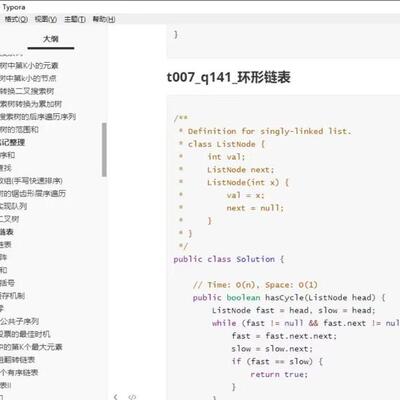Image resolution: width=400 pixels, height=400 pixels.
Task: Click the line 'if (fast == slow) {'
Action: tap(277, 361)
